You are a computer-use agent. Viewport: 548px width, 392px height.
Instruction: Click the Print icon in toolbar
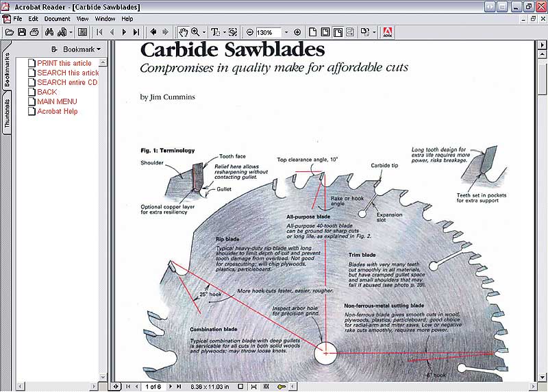[34, 32]
